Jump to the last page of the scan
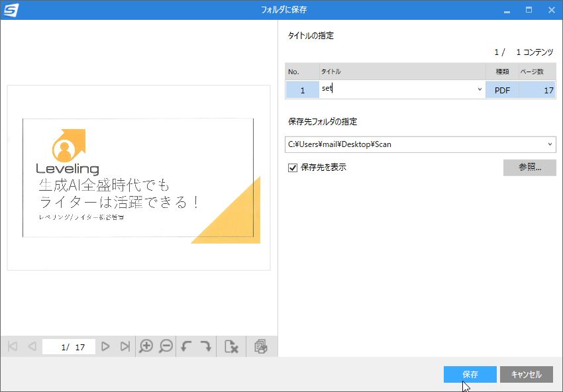The image size is (563, 392). [125, 346]
